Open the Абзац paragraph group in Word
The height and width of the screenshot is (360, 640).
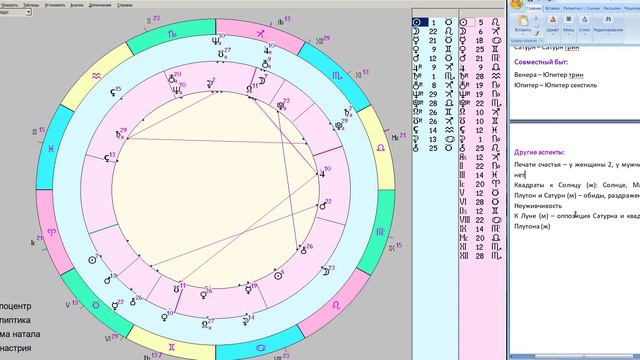[569, 24]
